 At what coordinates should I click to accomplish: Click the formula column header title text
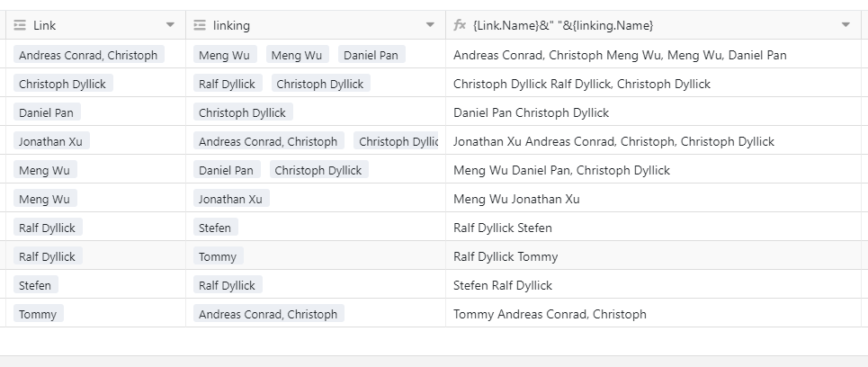coord(563,25)
